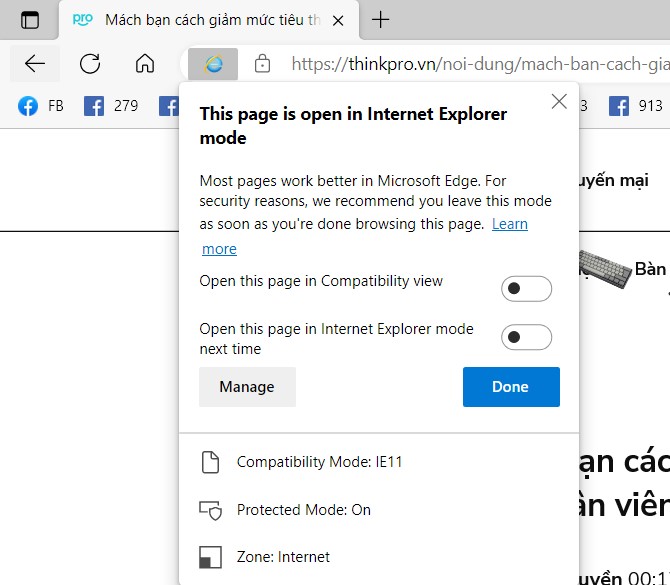Toggle Open in Compatibility view
The height and width of the screenshot is (585, 670).
(526, 289)
